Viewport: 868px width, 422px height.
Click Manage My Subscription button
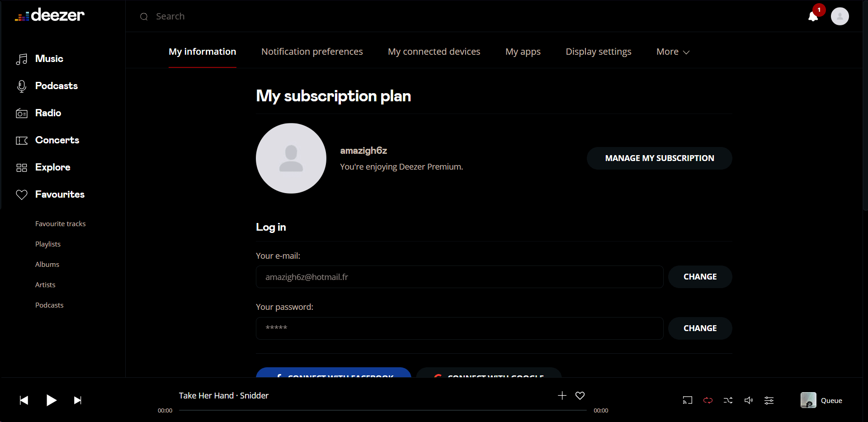tap(660, 158)
